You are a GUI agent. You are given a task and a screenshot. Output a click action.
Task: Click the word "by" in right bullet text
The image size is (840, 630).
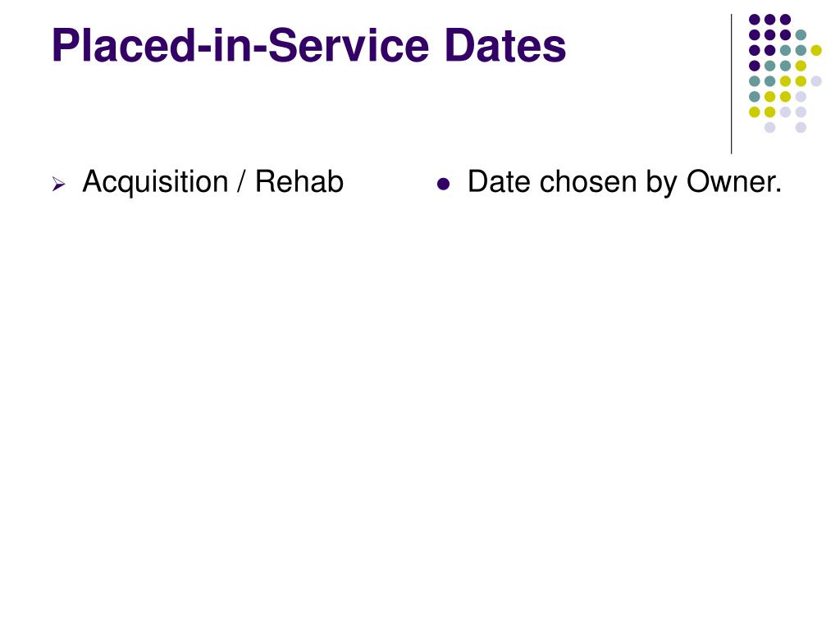point(661,183)
